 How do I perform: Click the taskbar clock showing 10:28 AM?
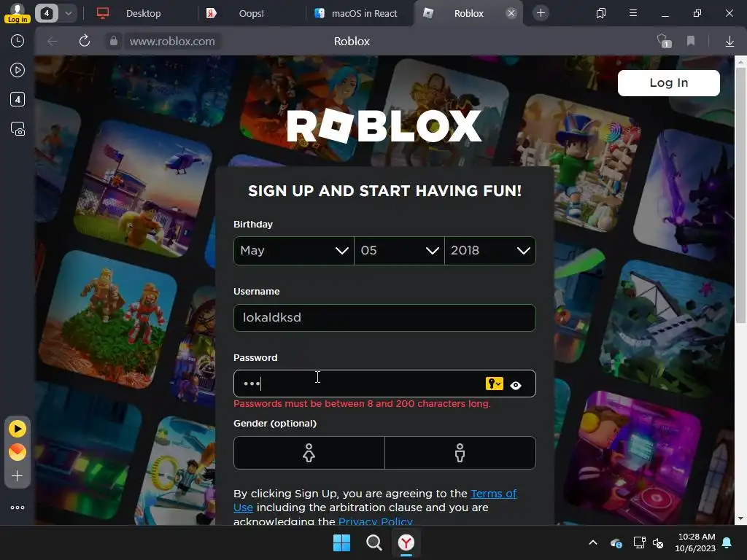(695, 542)
